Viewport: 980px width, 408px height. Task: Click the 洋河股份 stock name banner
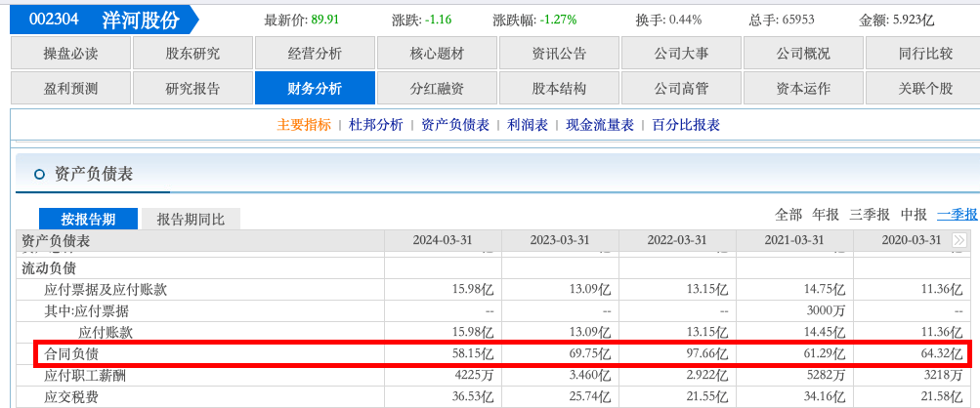(x=142, y=20)
